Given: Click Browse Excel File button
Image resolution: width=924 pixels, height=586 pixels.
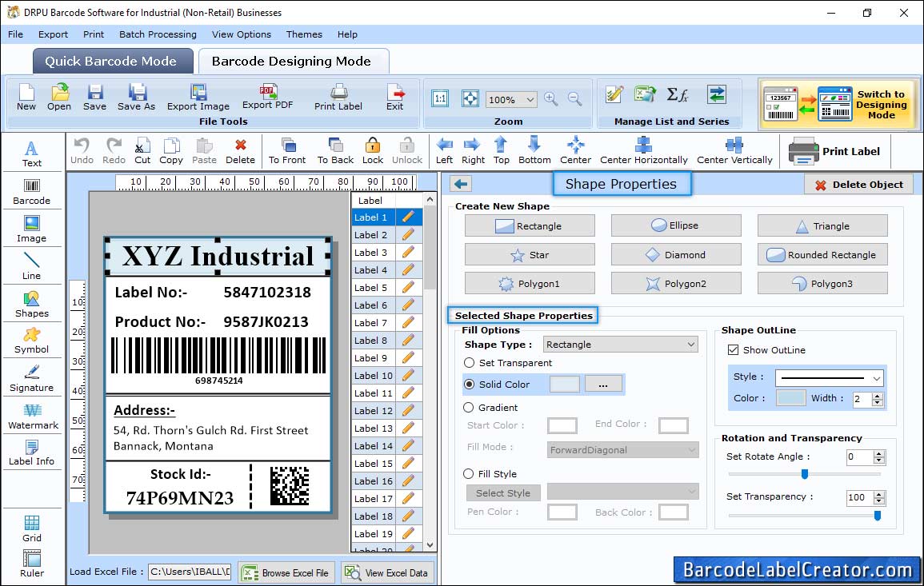Looking at the screenshot, I should tap(286, 572).
